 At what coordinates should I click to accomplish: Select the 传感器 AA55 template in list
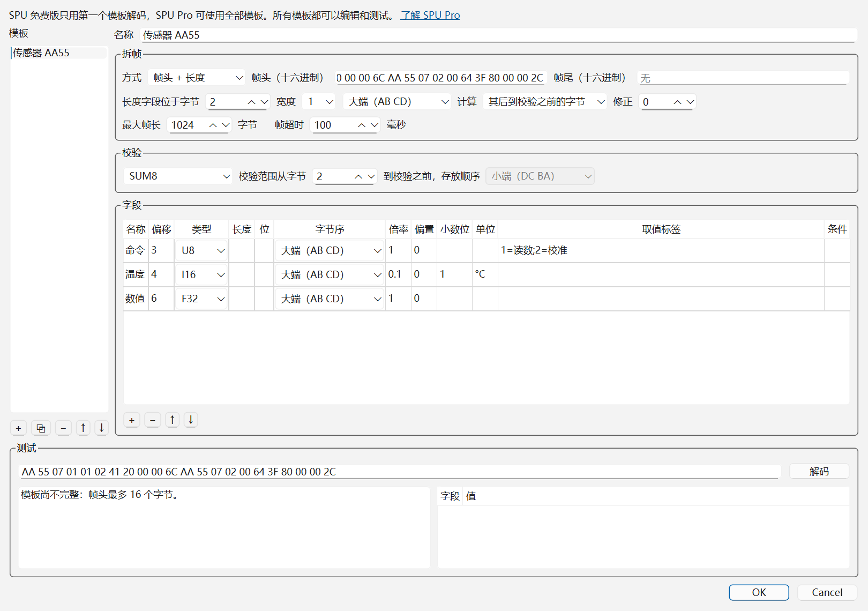pos(59,53)
